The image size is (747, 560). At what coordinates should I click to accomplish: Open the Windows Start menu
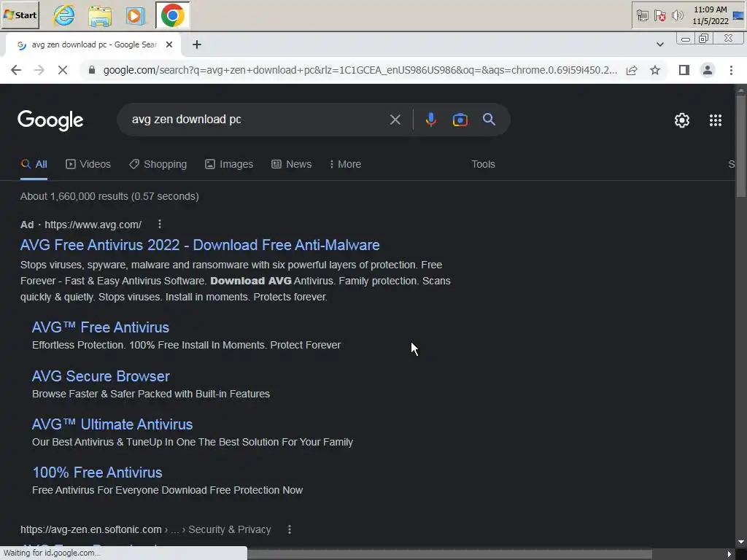pyautogui.click(x=20, y=15)
